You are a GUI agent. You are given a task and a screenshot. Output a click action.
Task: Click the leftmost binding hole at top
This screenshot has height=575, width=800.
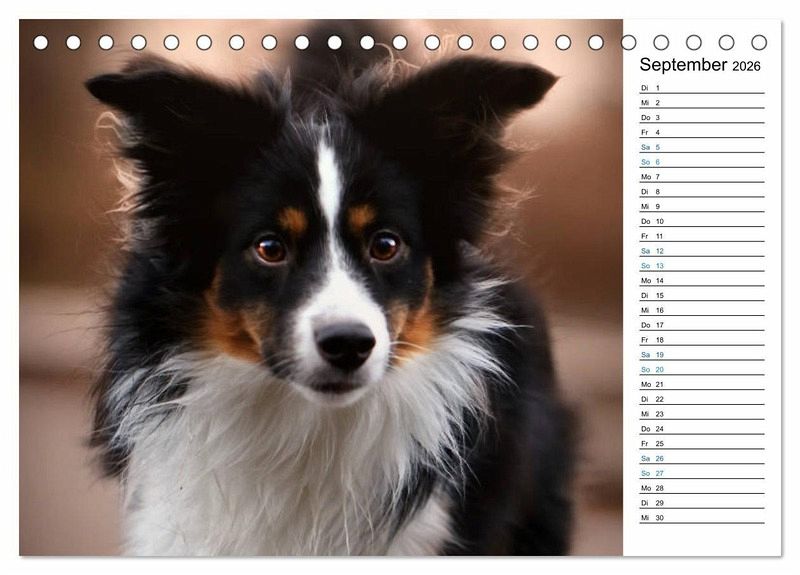[x=41, y=42]
